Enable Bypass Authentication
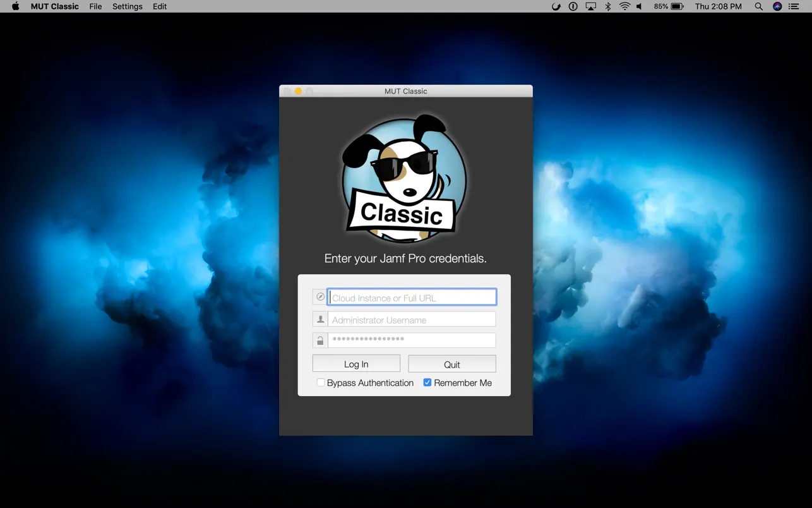This screenshot has width=812, height=508. click(321, 382)
